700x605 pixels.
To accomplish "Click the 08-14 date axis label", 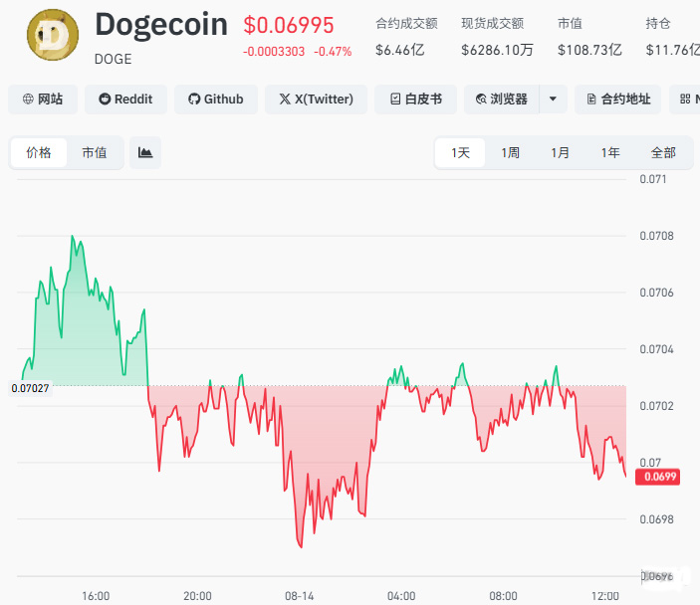I will pyautogui.click(x=299, y=596).
